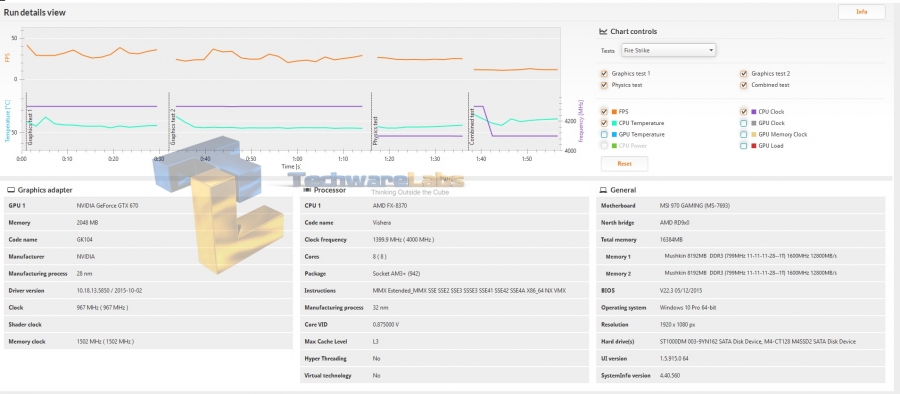Click the Graphics test 1 chart marker
900x394 pixels.
[x=30, y=127]
